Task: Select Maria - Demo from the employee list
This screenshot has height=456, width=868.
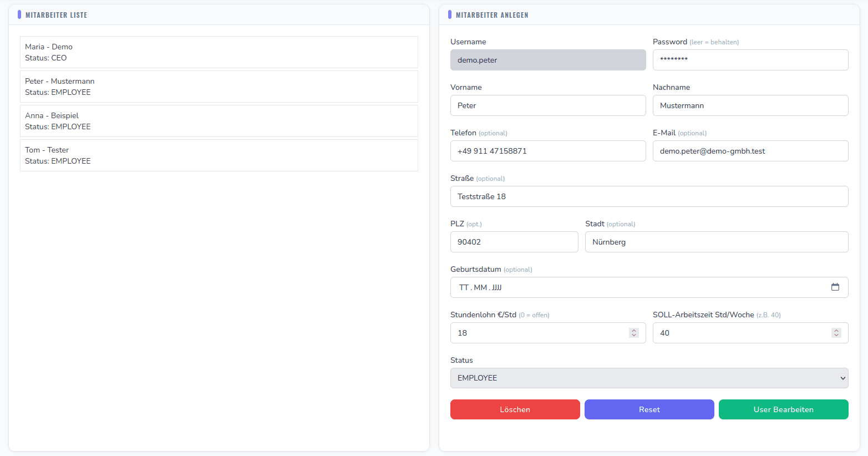Action: (219, 52)
